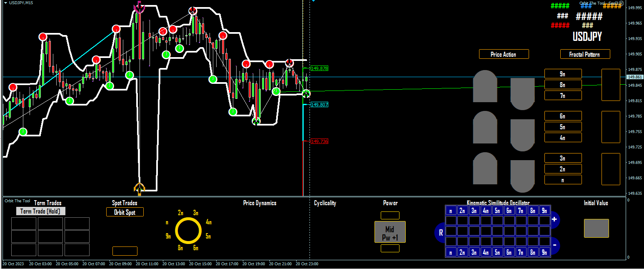Click 6n label on the orbit ring

196,248
